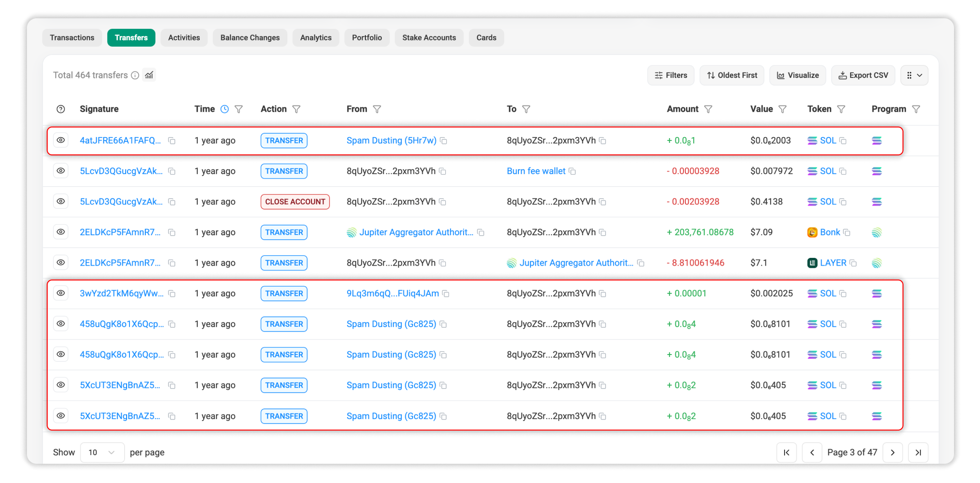Image resolution: width=980 pixels, height=483 pixels.
Task: Copy Jupiter Aggregator address in To column
Action: [641, 263]
